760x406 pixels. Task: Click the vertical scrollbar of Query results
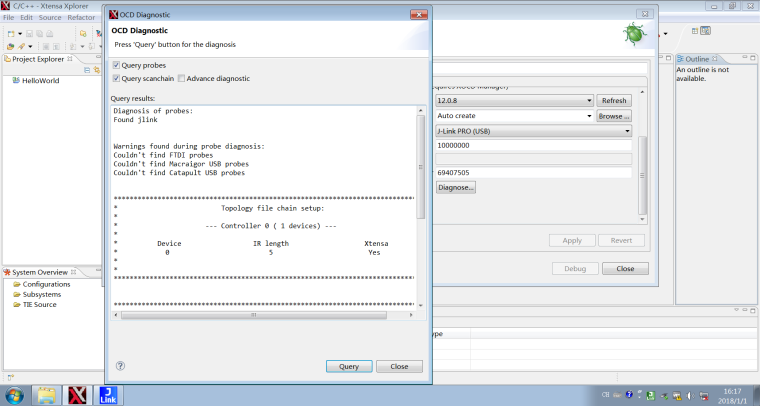click(421, 167)
